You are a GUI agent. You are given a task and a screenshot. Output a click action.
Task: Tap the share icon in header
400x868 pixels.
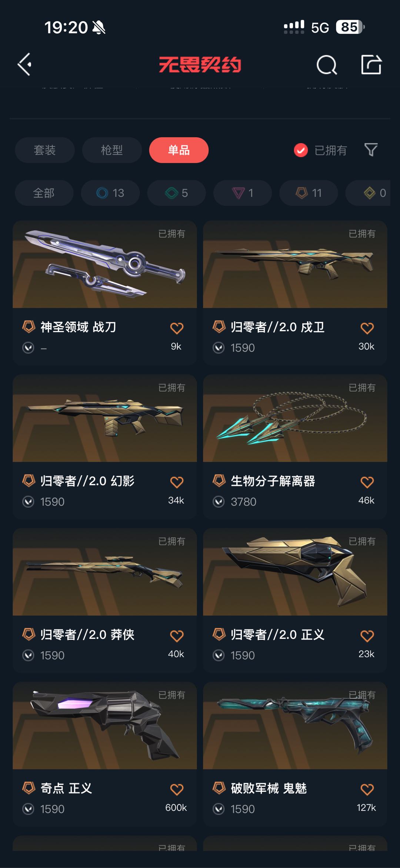tap(371, 65)
